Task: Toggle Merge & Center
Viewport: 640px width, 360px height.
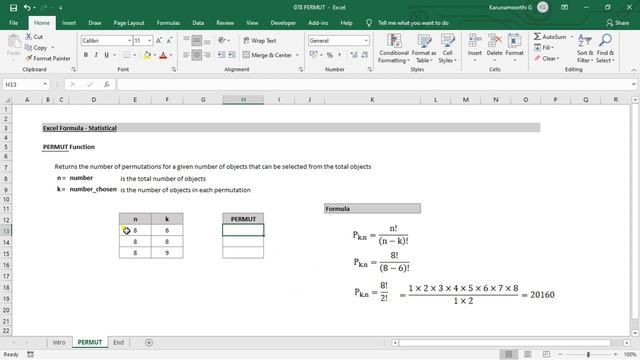Action: point(267,55)
